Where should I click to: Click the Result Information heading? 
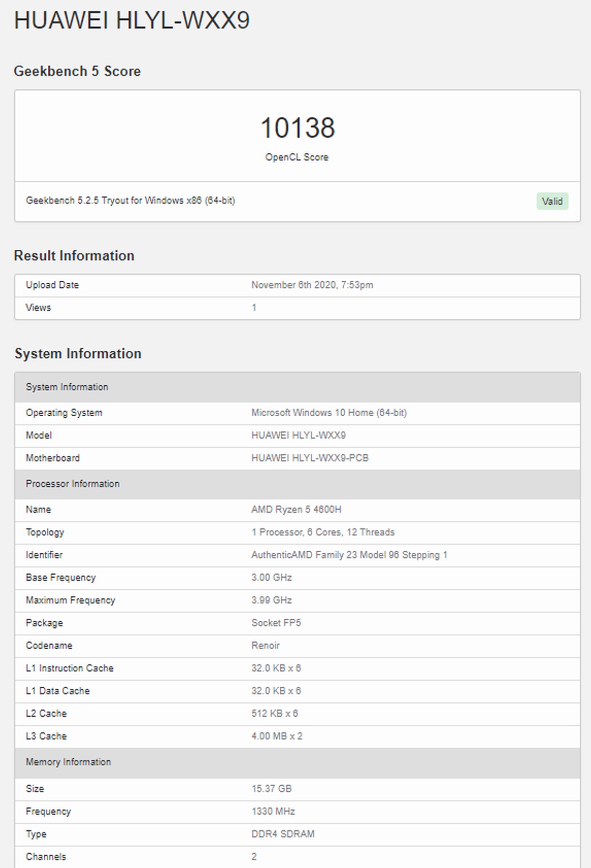pyautogui.click(x=74, y=256)
